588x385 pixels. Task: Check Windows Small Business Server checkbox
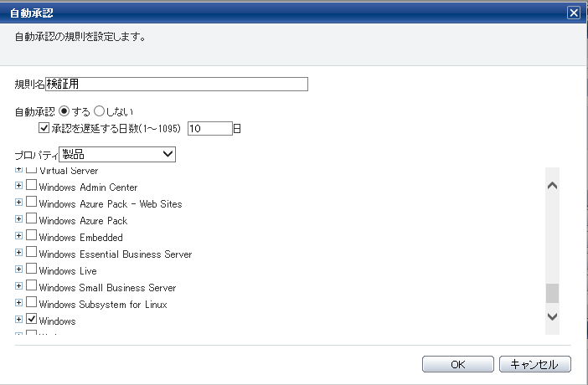click(32, 287)
